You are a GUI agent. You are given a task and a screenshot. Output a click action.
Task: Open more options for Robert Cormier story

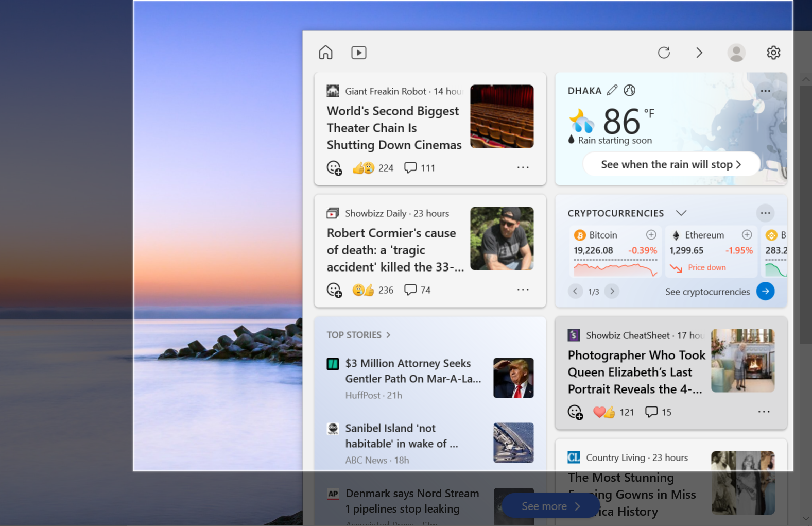click(x=523, y=290)
